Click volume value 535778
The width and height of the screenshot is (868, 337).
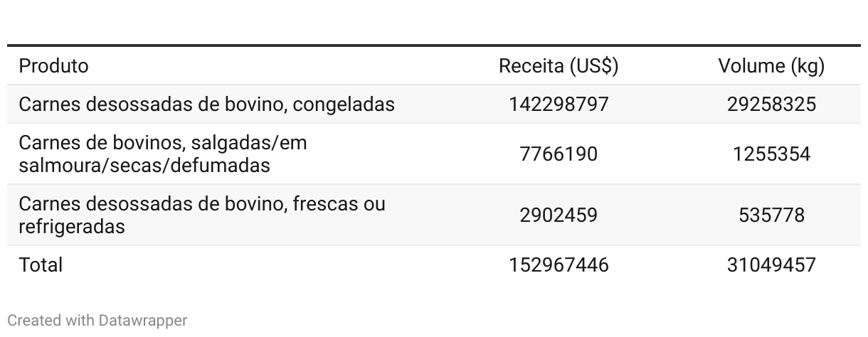point(771,215)
